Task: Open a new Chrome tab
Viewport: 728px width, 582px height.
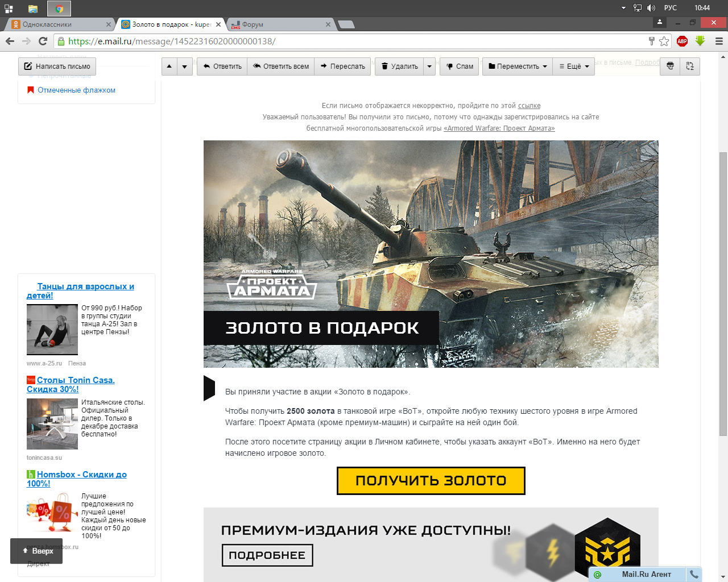Action: (346, 24)
